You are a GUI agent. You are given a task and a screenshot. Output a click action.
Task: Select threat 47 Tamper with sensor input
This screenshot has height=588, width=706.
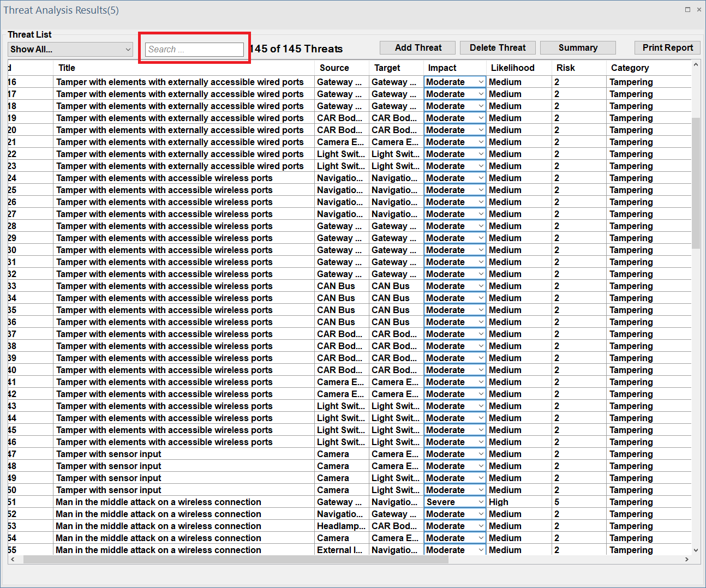click(109, 454)
